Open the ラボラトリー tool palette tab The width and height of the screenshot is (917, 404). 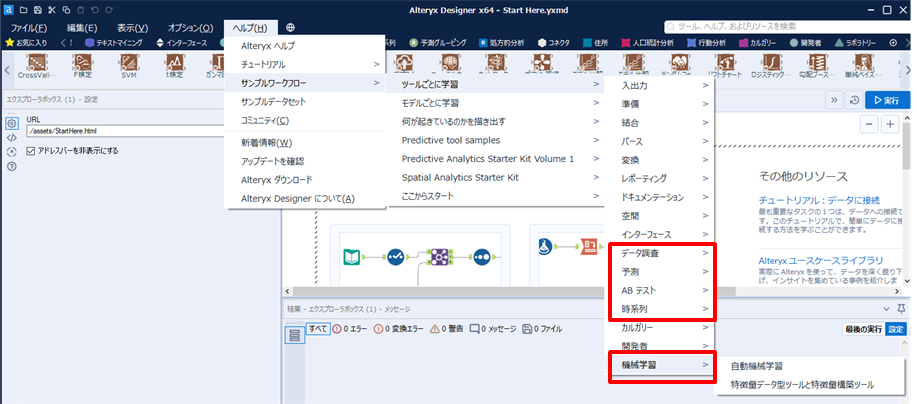pos(856,43)
